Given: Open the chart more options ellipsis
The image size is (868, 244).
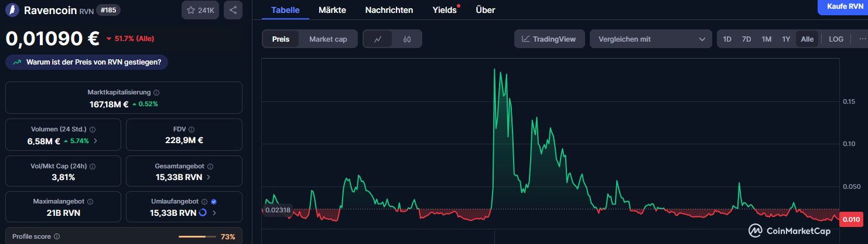Looking at the screenshot, I should pos(862,39).
